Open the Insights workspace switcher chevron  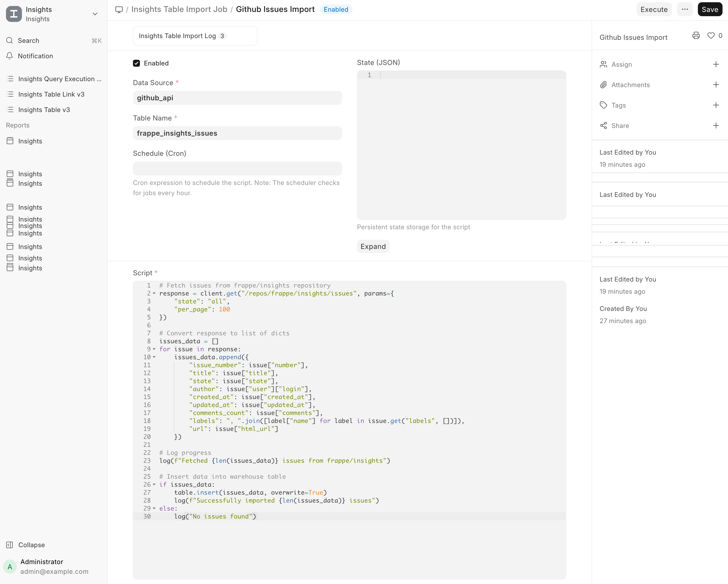[x=95, y=14]
